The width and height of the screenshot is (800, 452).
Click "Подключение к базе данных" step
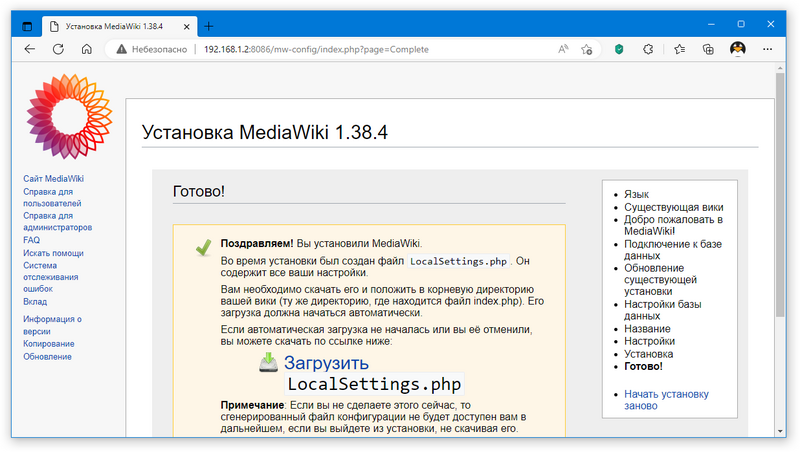(673, 249)
